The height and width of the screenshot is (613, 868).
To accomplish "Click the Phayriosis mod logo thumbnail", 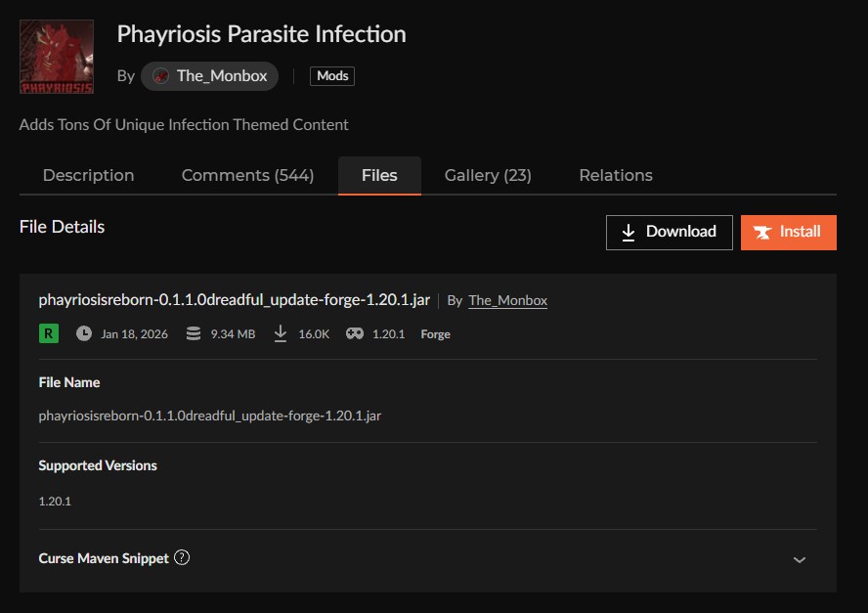I will point(57,58).
